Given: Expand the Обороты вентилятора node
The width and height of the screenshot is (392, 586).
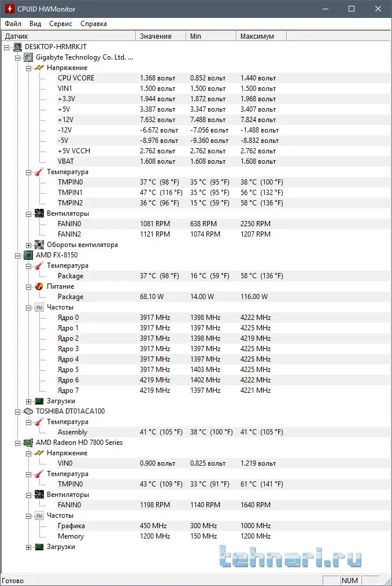Looking at the screenshot, I should click(x=28, y=245).
